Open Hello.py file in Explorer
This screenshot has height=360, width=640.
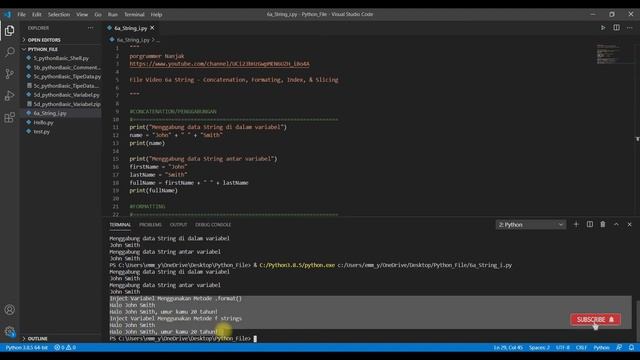point(61,122)
